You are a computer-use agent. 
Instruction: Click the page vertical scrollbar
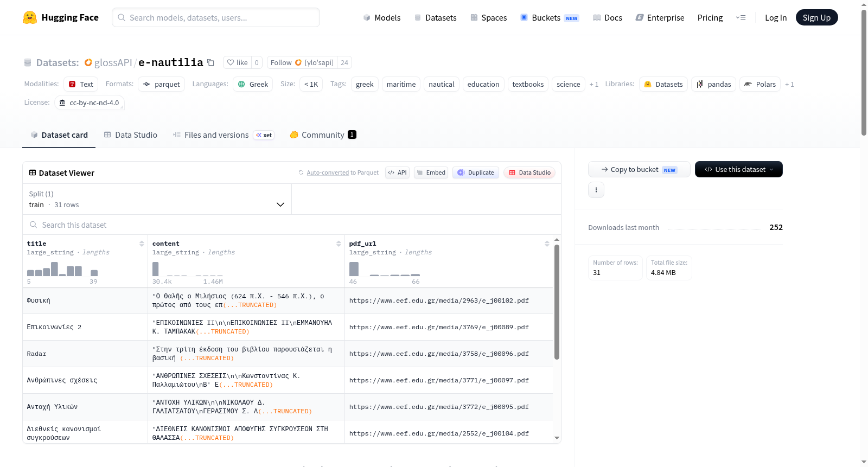click(864, 72)
